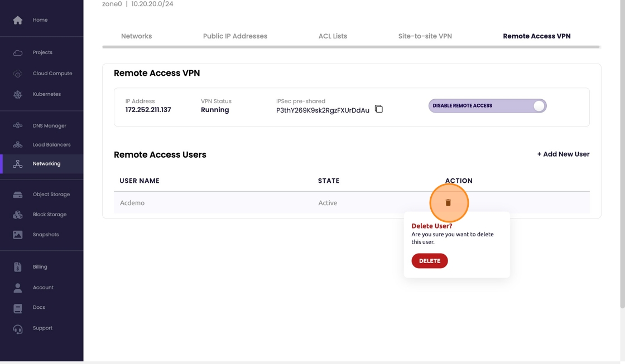Open the Snapshots image icon

pos(18,235)
